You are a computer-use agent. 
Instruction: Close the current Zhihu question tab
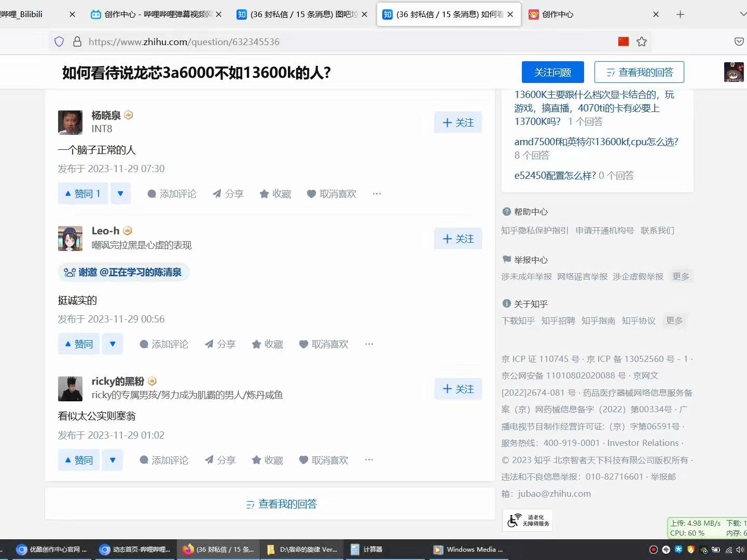(x=510, y=15)
